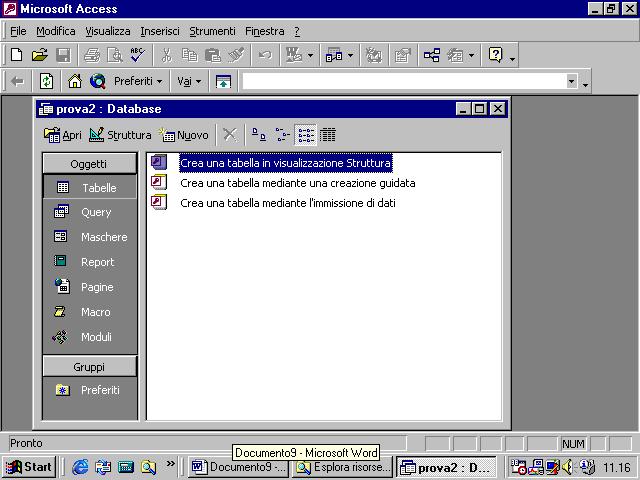640x480 pixels.
Task: Click the Cut scissors icon
Action: pos(166,55)
